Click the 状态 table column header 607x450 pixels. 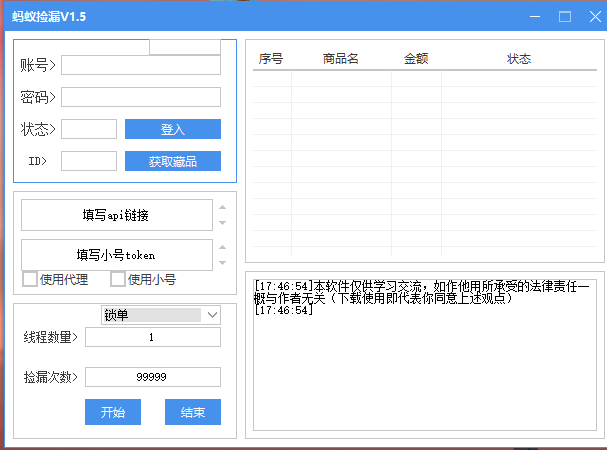[519, 59]
